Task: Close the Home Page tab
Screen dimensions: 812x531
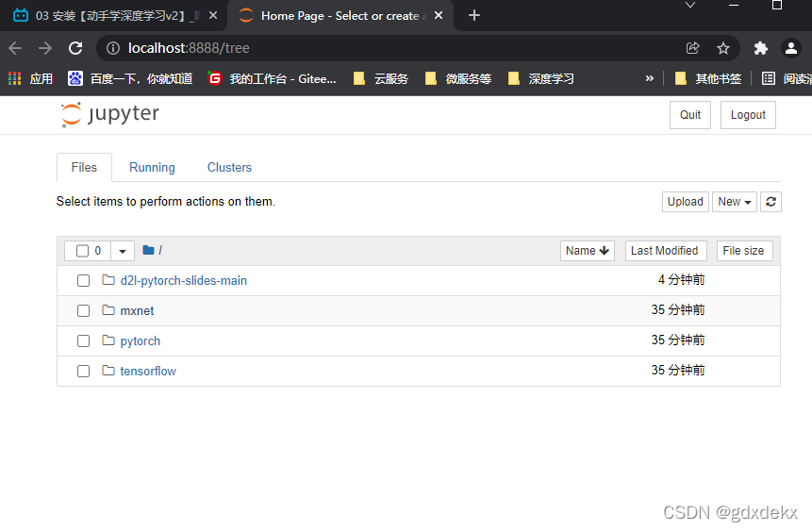Action: pyautogui.click(x=439, y=15)
